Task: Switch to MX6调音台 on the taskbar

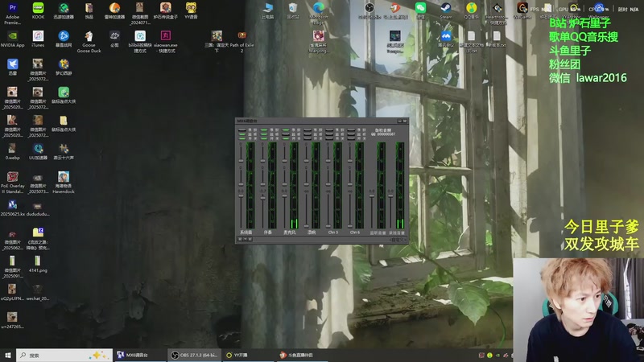Action: (140, 355)
